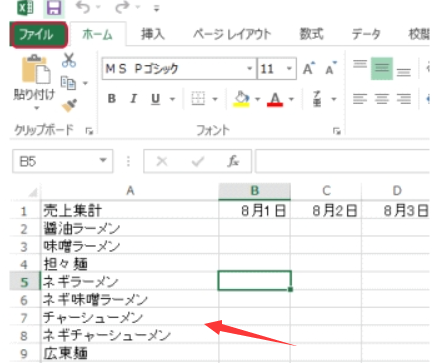Open the borders dropdown arrow
The height and width of the screenshot is (363, 445).
click(215, 99)
